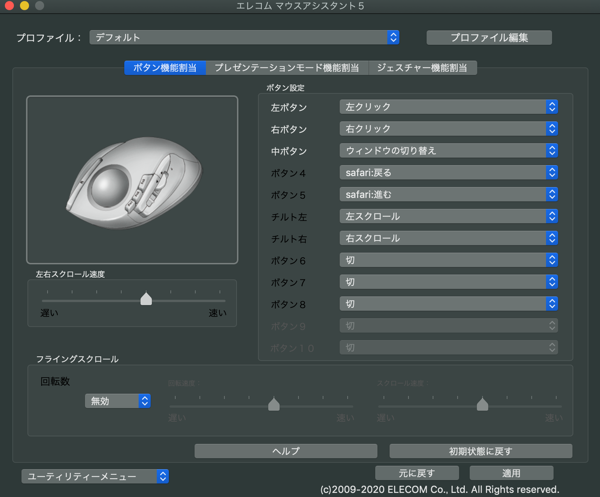Image resolution: width=600 pixels, height=497 pixels.
Task: Open the ボタン8 function dropdown
Action: 448,304
